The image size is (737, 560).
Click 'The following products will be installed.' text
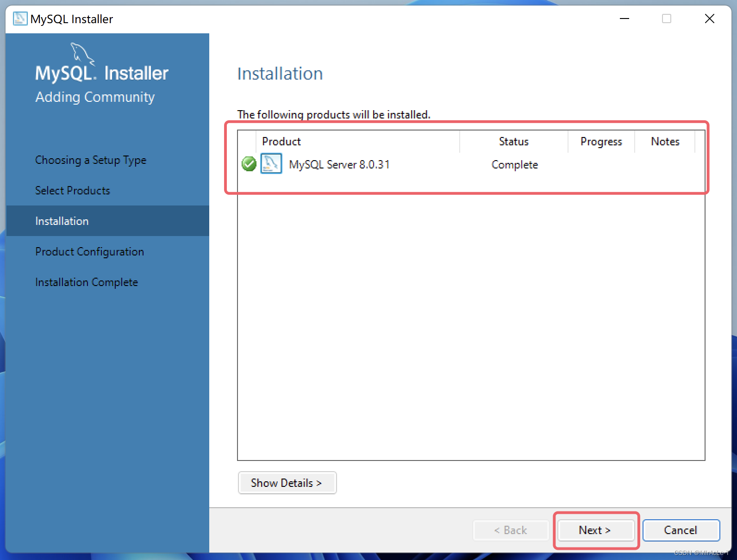[x=334, y=115]
